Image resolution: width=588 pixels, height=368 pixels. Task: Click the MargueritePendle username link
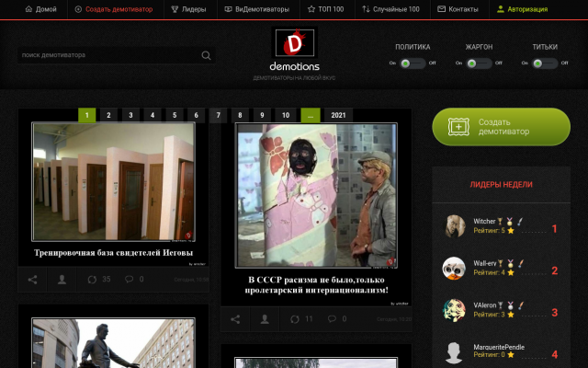click(499, 347)
